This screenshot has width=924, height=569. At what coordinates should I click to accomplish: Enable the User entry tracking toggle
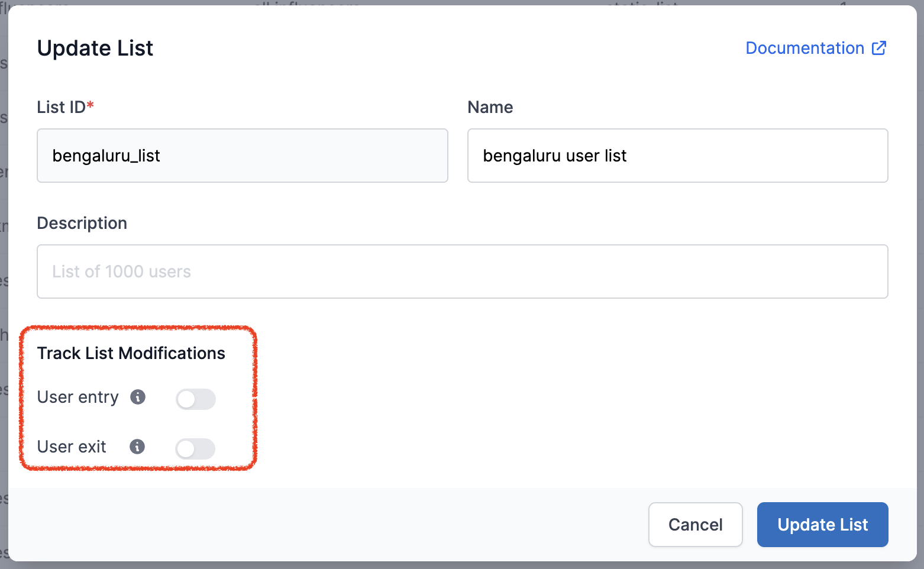(196, 399)
